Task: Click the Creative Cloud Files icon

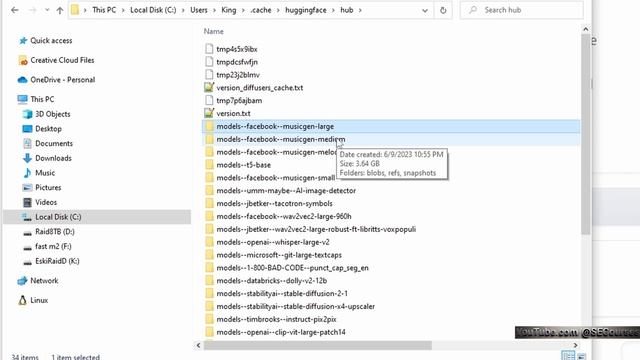Action: (x=23, y=60)
